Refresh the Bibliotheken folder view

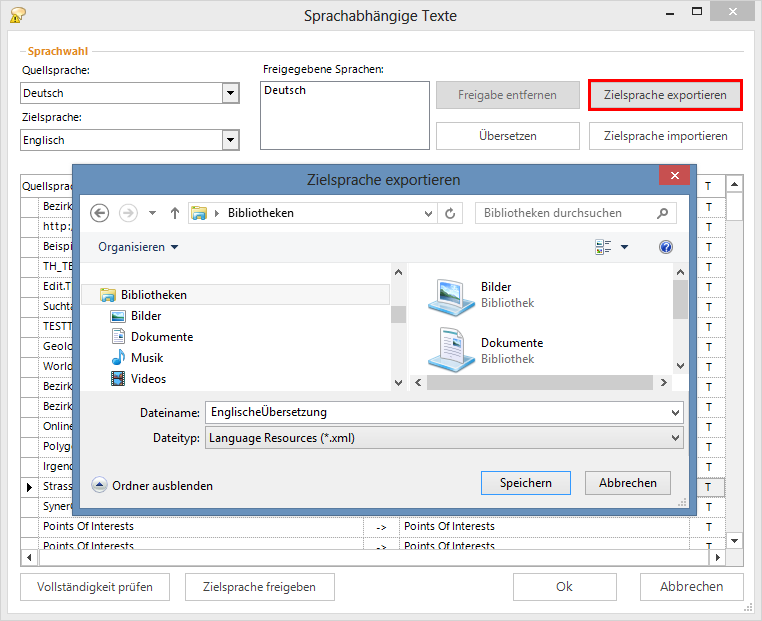pos(451,213)
